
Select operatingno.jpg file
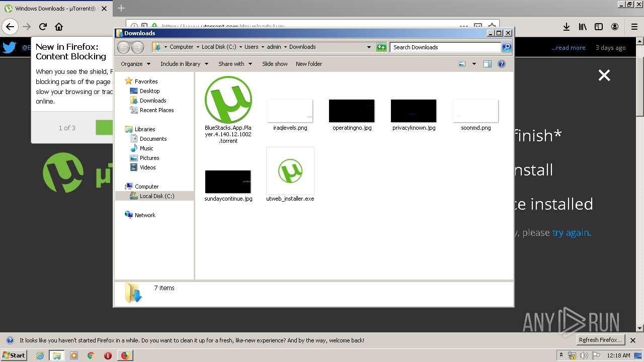(352, 115)
